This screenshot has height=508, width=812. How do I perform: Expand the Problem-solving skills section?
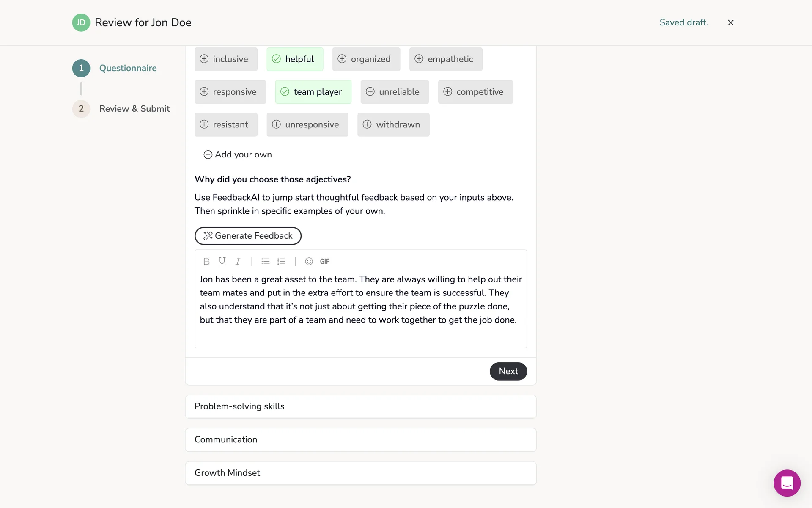[360, 406]
